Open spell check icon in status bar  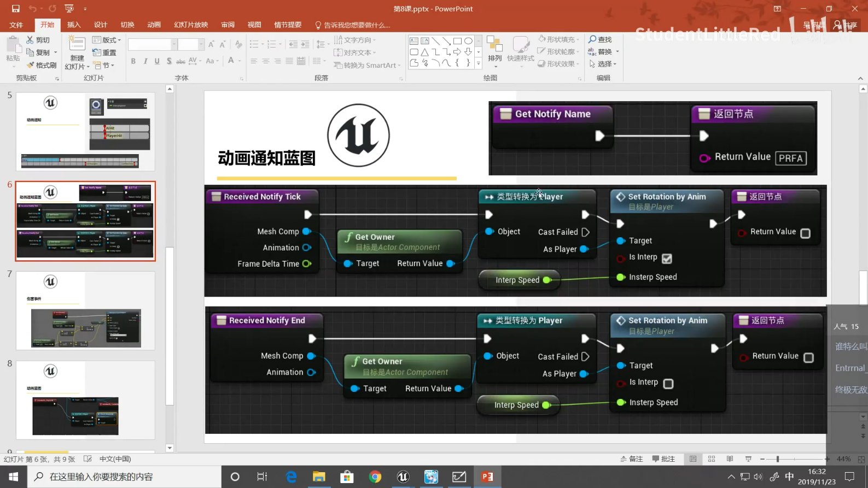pos(88,459)
